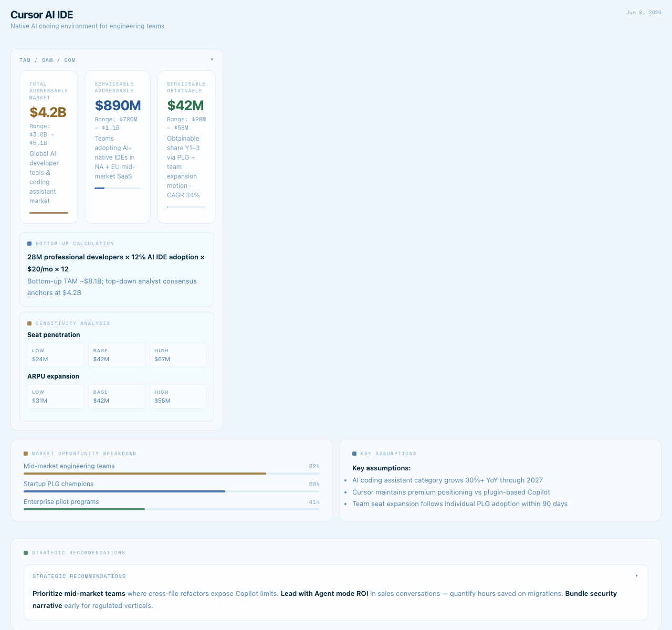
Task: Click the $4.2B card's gold progress bar
Action: pos(49,213)
